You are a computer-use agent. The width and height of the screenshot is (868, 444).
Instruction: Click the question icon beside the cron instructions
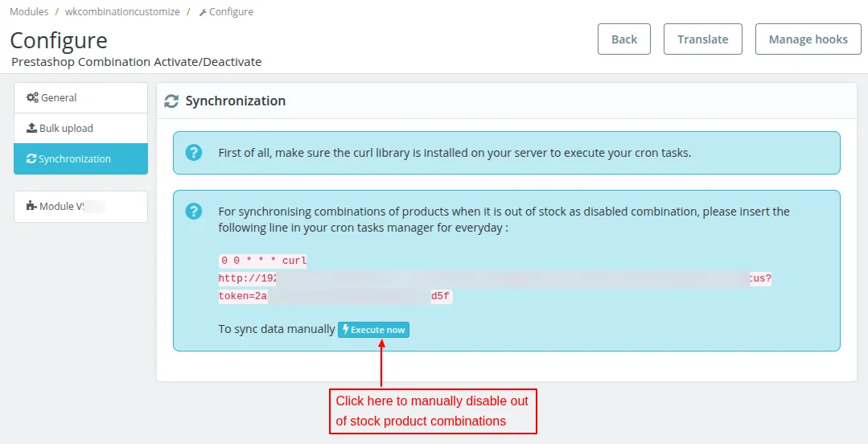pyautogui.click(x=194, y=212)
